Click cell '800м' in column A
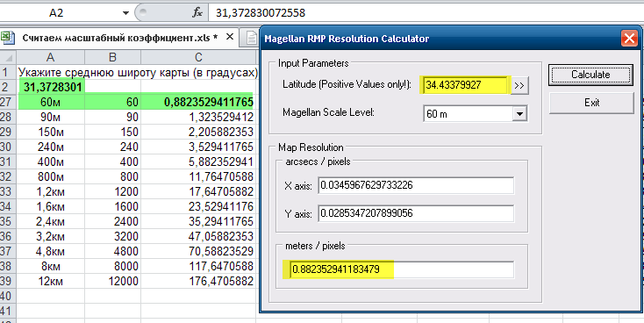The height and width of the screenshot is (323, 644). click(51, 176)
